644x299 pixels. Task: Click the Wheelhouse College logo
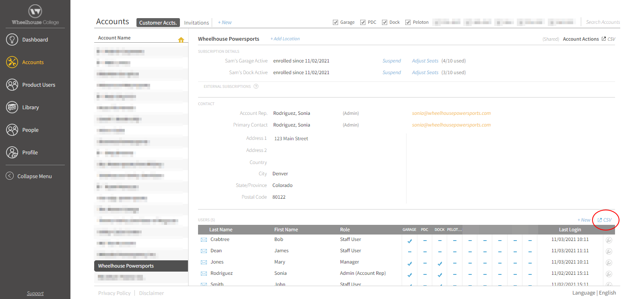click(35, 15)
